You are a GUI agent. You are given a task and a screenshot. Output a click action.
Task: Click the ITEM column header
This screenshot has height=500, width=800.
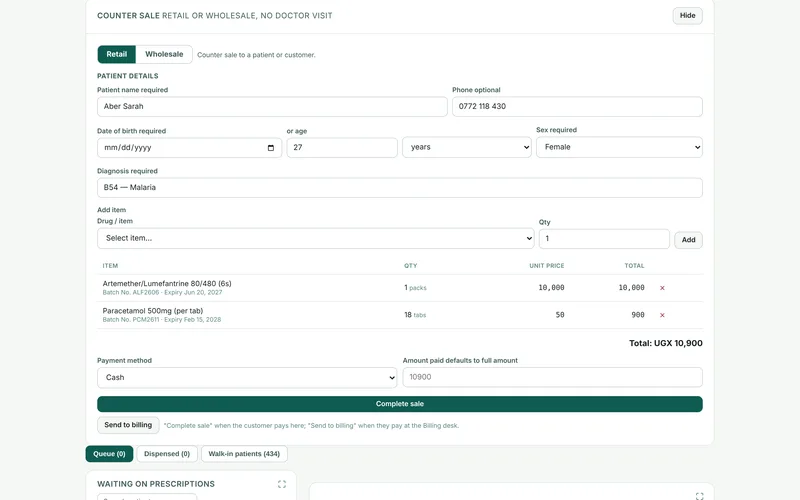click(110, 266)
